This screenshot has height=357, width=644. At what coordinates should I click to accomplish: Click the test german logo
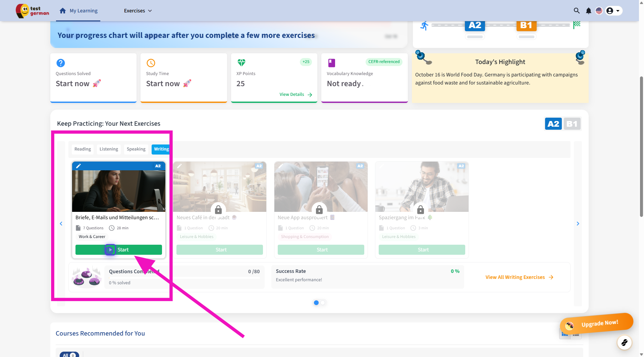33,11
